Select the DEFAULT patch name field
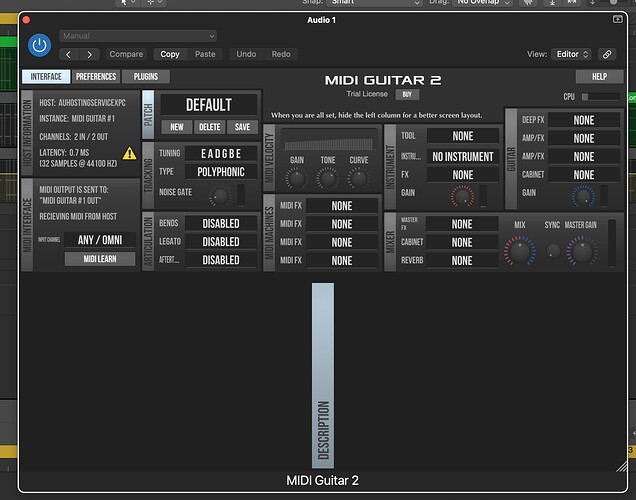 coord(209,105)
